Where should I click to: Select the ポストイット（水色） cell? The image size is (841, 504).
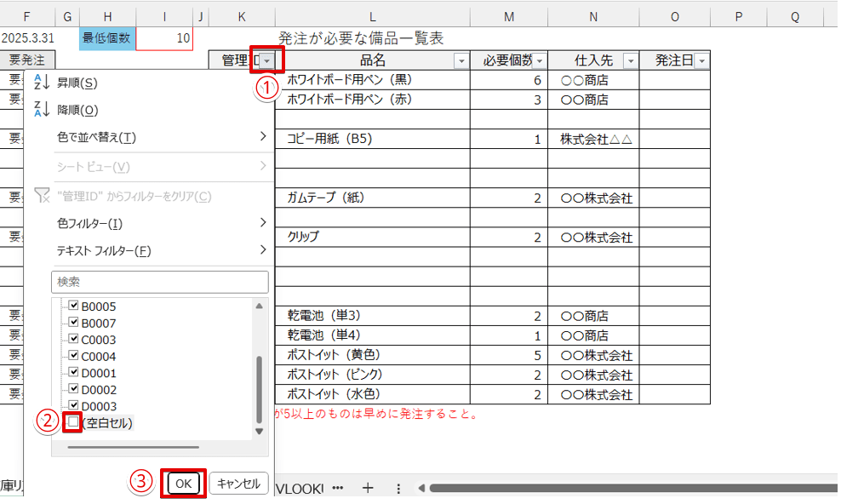tap(373, 395)
